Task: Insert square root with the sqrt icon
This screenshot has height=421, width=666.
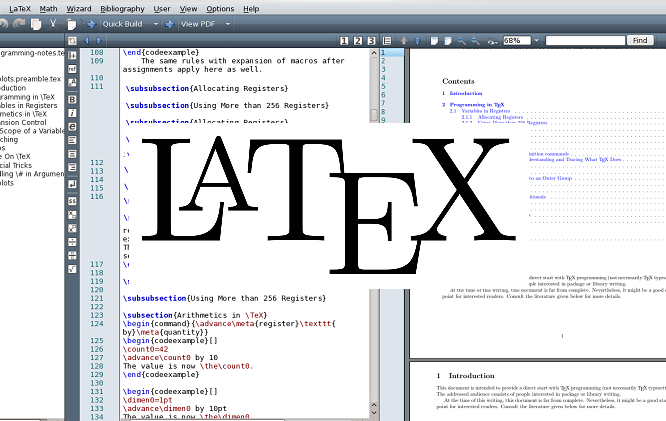Action: (72, 269)
